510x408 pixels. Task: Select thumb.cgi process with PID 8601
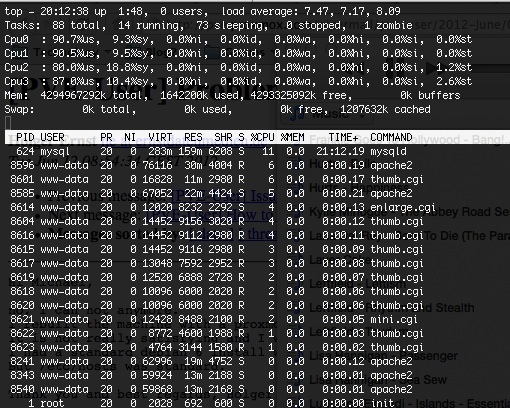[x=217, y=180]
